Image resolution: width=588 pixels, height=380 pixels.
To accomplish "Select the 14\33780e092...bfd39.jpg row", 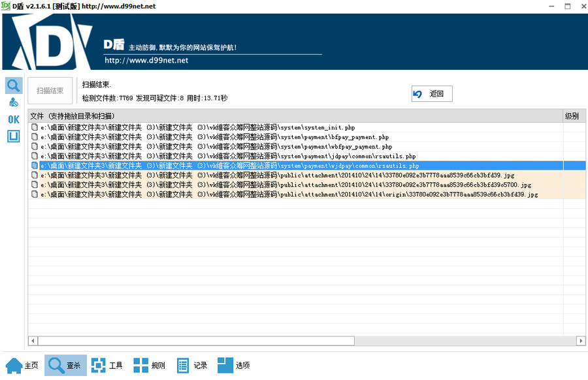I will coord(307,176).
